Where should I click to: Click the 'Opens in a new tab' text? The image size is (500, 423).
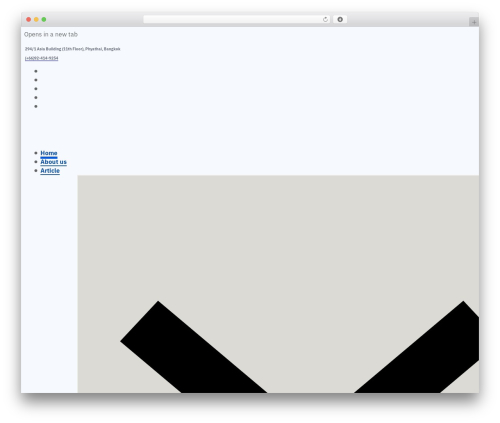coord(51,34)
